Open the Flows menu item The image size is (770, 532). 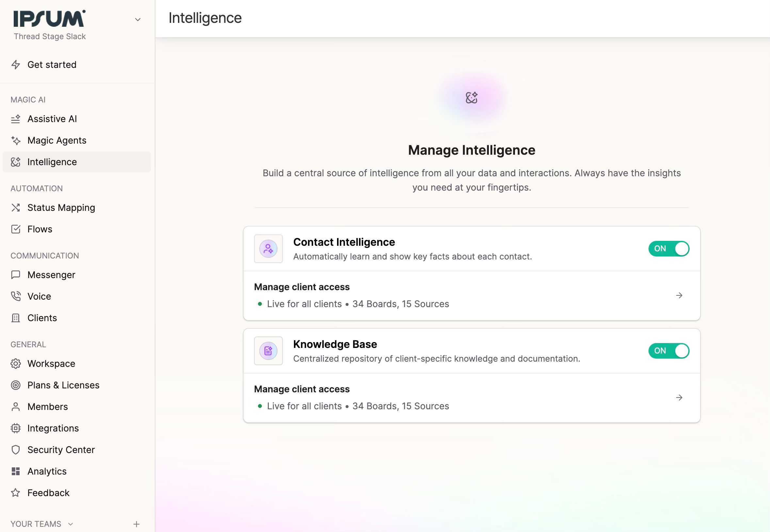click(x=40, y=229)
